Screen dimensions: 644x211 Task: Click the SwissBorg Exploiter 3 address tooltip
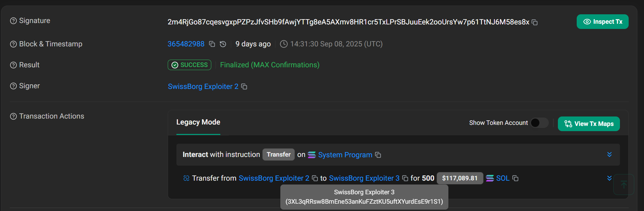[x=364, y=197]
